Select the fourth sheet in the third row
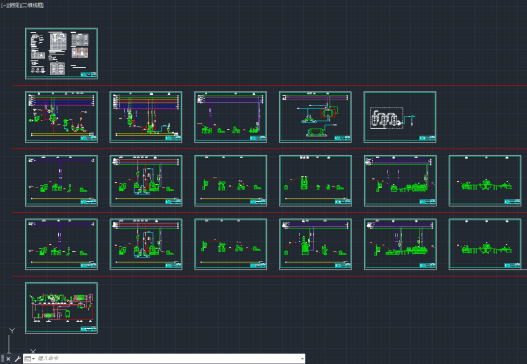527x364 pixels. (315, 181)
